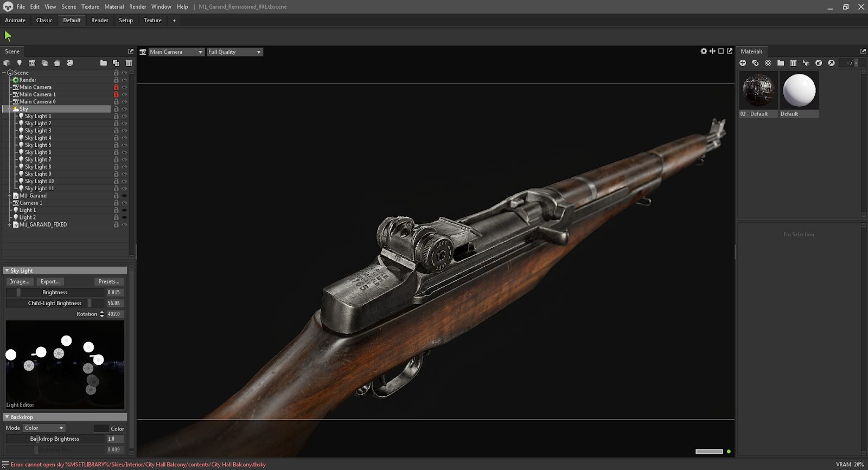Import material using inward arrow icon
This screenshot has width=868, height=470.
[x=819, y=63]
